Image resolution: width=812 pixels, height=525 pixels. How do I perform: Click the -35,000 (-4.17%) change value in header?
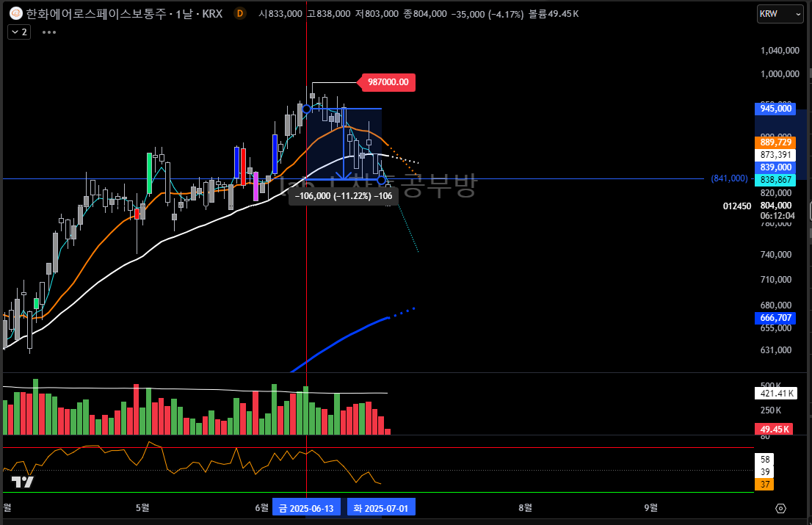click(487, 14)
